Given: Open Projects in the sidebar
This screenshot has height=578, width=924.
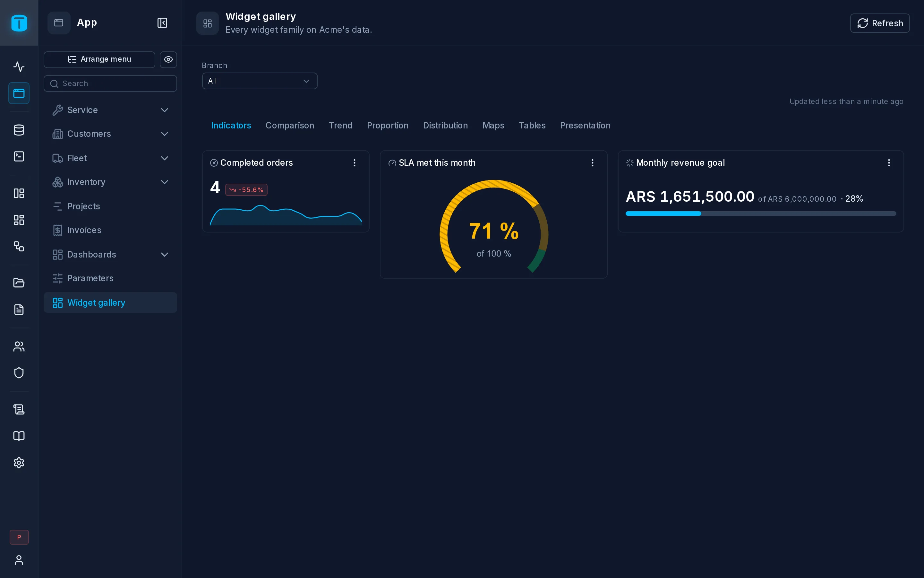Looking at the screenshot, I should [110, 206].
